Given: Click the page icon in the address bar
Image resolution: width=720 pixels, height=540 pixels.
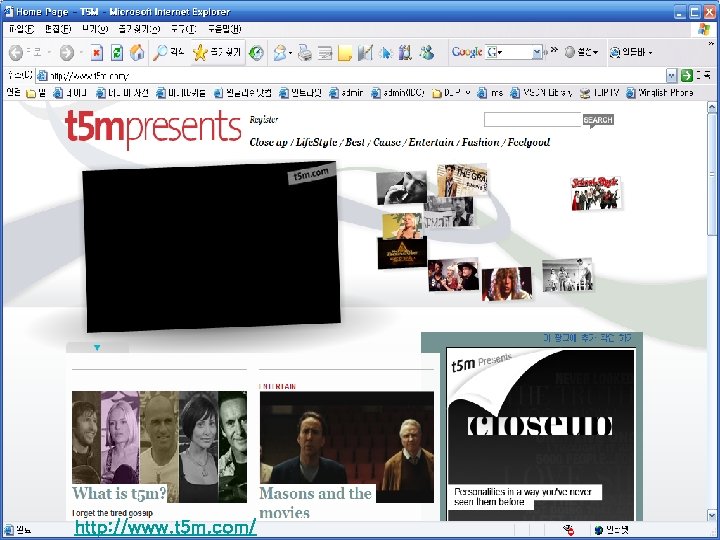Looking at the screenshot, I should pos(42,75).
